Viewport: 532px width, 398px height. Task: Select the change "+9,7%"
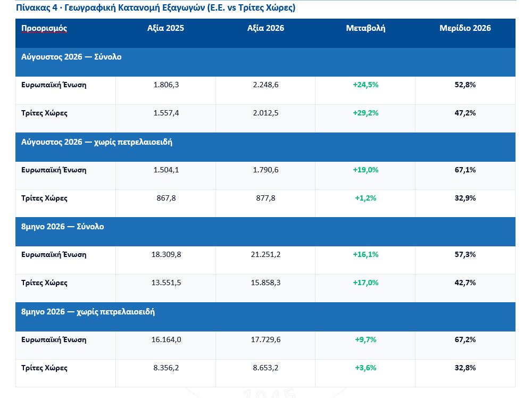365,340
